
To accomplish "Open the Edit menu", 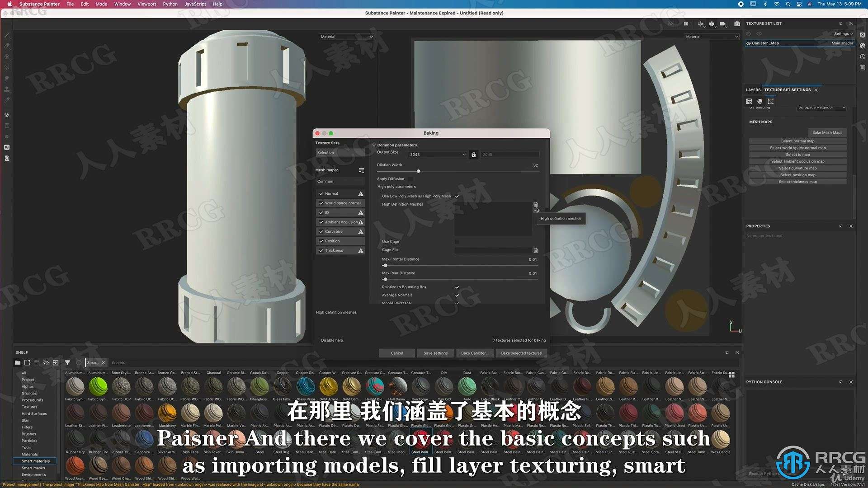I will [x=85, y=4].
